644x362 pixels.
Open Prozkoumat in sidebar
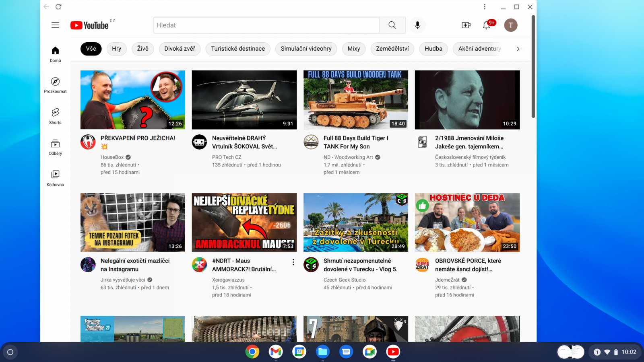tap(55, 85)
